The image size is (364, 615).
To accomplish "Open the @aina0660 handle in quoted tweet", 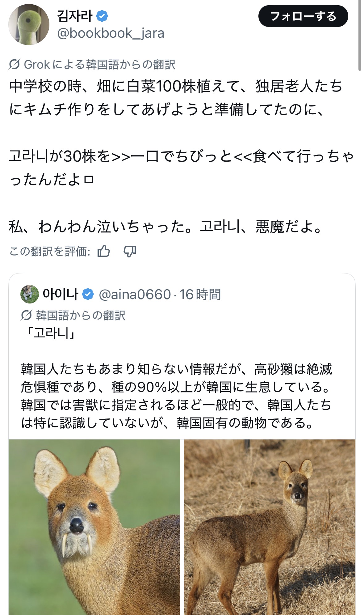I will pos(135,295).
